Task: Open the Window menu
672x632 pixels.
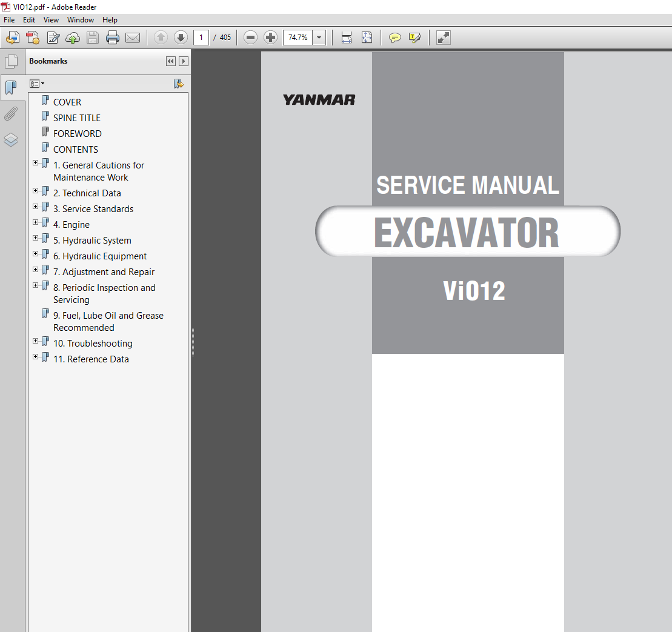Action: pyautogui.click(x=81, y=20)
